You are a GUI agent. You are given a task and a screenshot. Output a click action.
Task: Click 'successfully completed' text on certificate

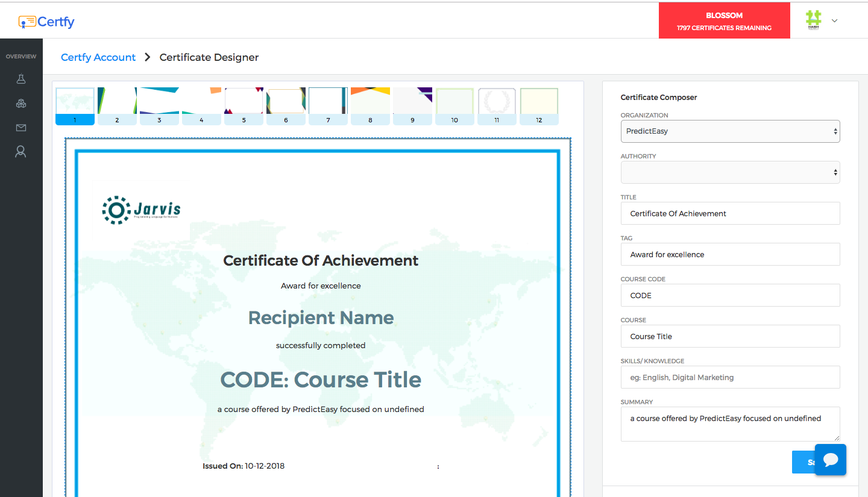pos(321,345)
